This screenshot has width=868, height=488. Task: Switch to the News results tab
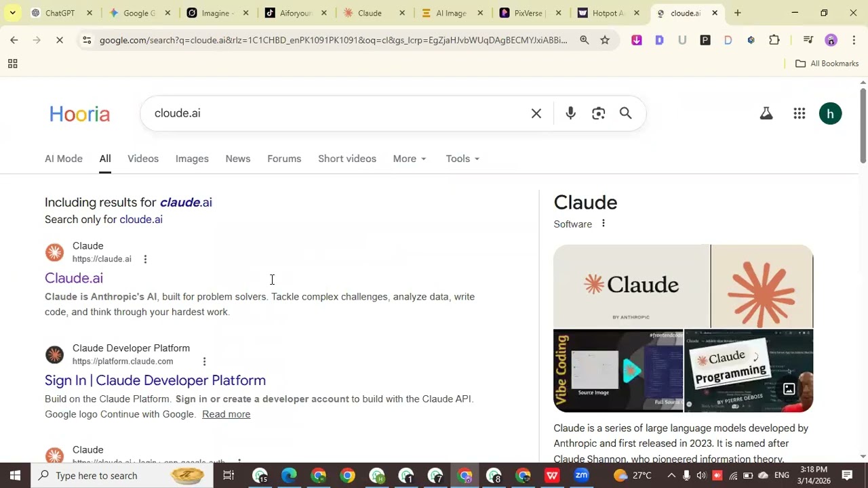click(238, 159)
